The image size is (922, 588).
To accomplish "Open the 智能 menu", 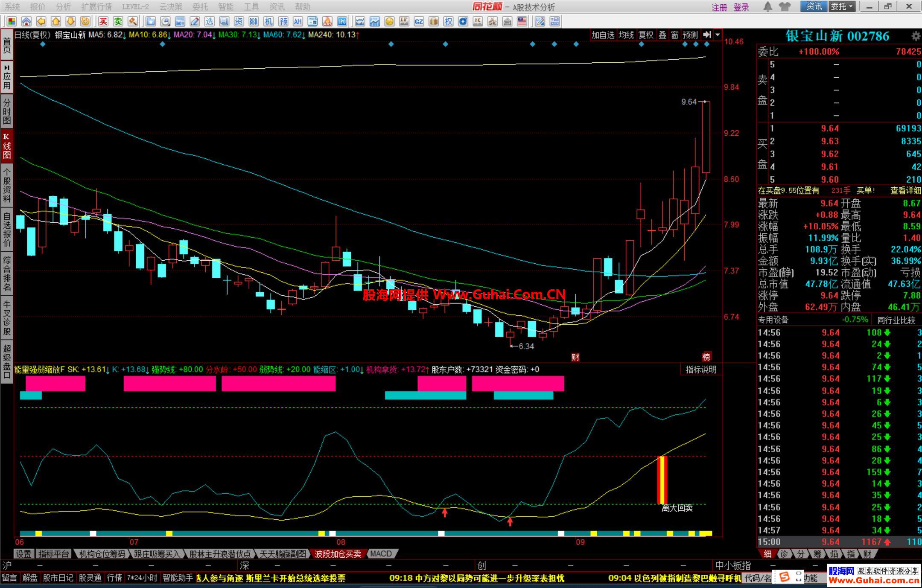I will pos(226,7).
